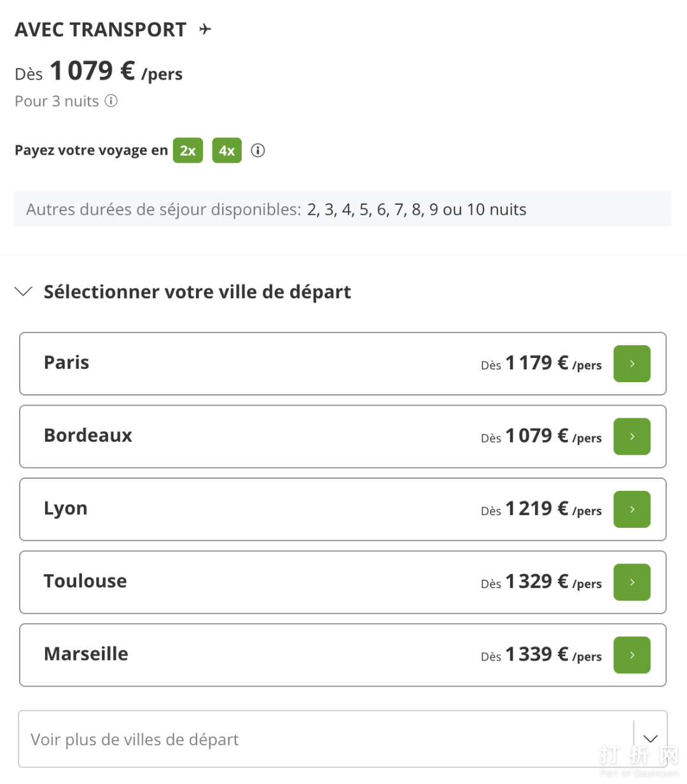Pick Marseille departure at 1339 €

tap(254, 655)
